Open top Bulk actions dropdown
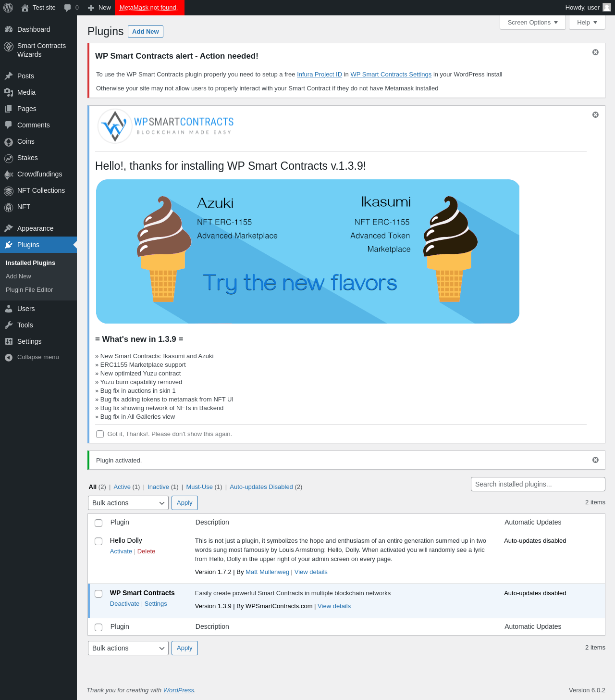615x700 pixels. point(128,503)
